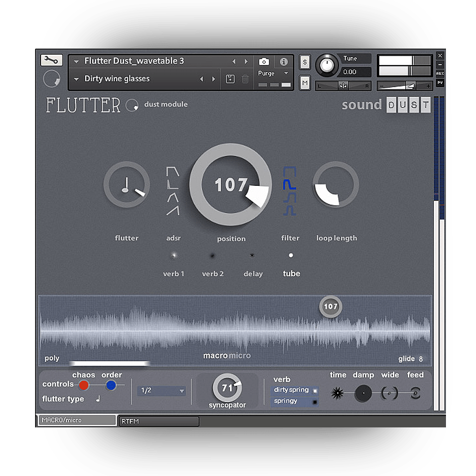Adjust the pan L-R slider
The image size is (476, 476).
click(x=343, y=86)
